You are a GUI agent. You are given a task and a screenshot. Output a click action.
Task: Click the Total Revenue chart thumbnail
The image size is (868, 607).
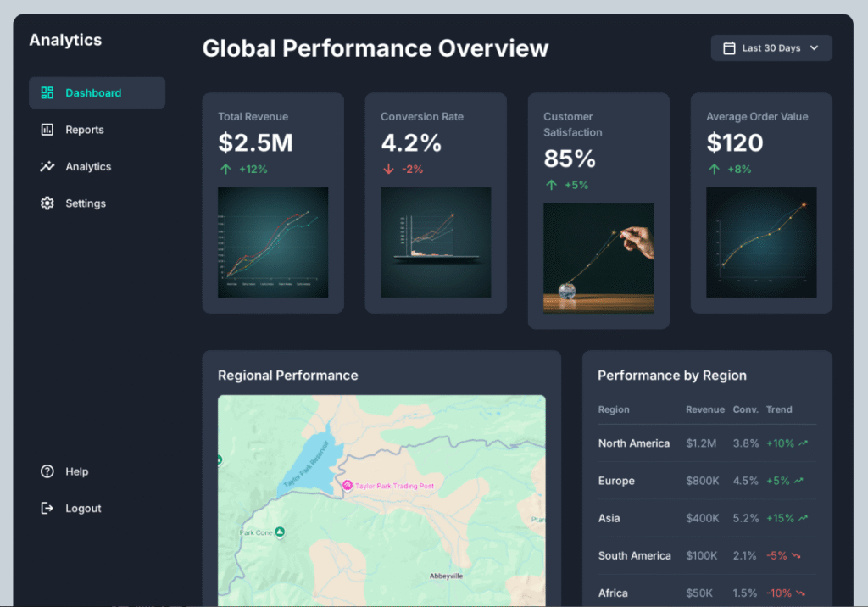tap(273, 242)
